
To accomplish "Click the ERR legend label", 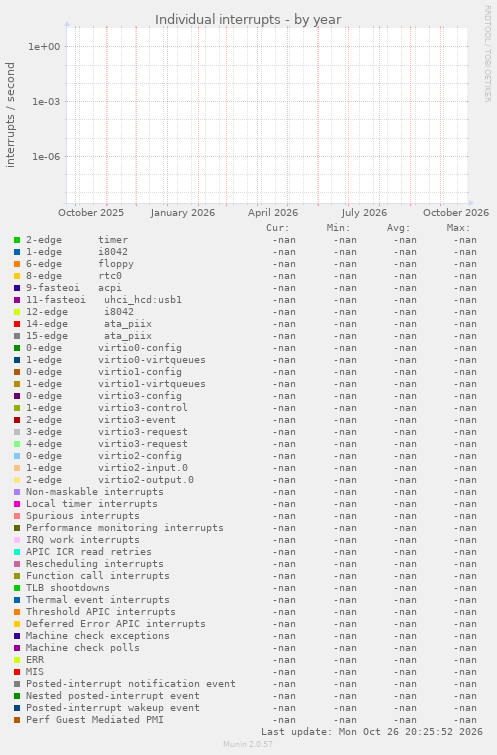I will tap(35, 660).
